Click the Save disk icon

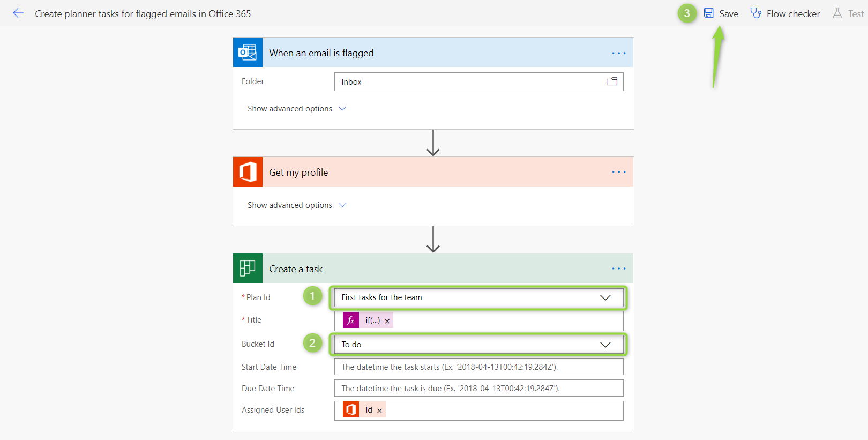(x=708, y=13)
